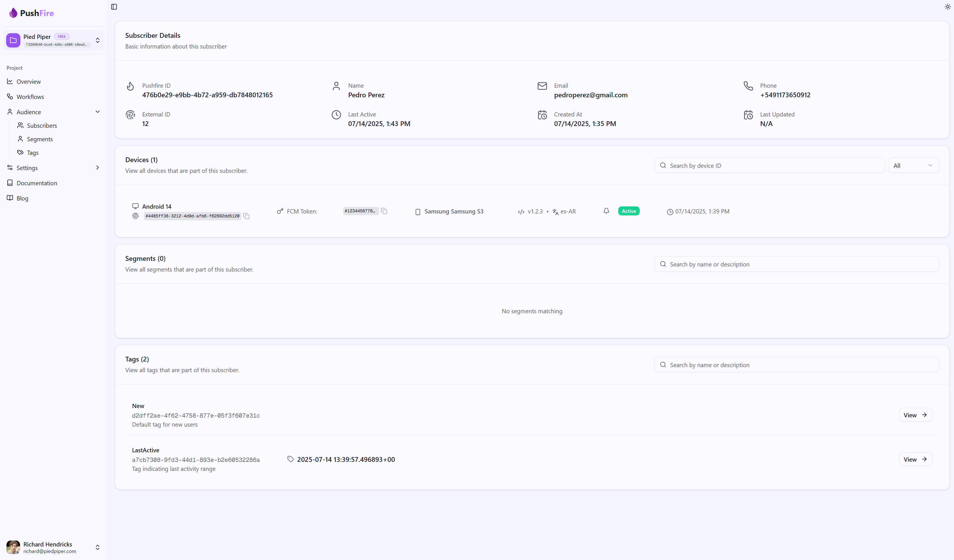Click the device notification bell icon
Image resolution: width=954 pixels, height=560 pixels.
coord(606,211)
